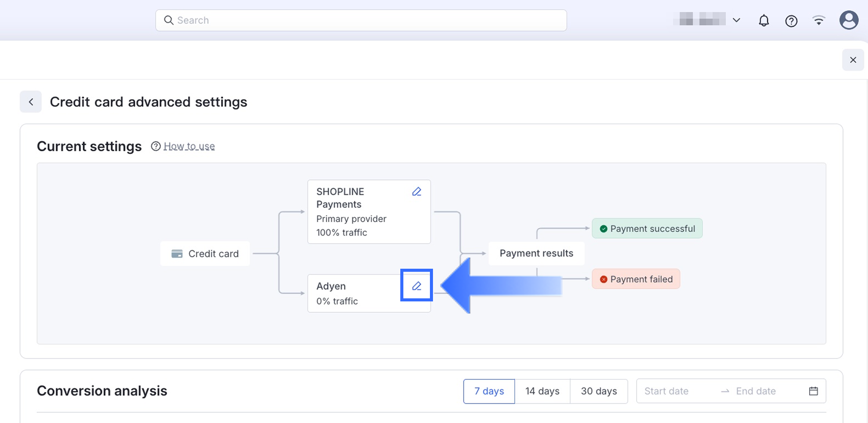Click the Credit card node

(x=205, y=254)
